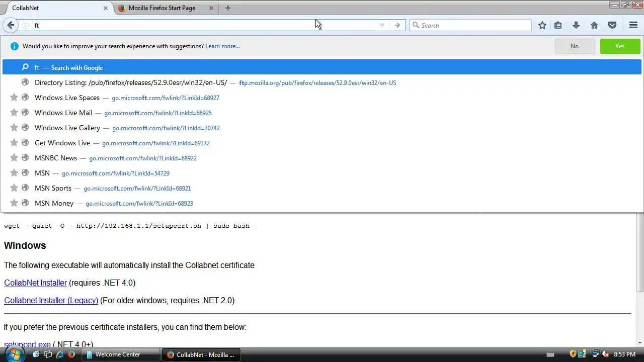Click the back arrow navigation button

click(11, 25)
